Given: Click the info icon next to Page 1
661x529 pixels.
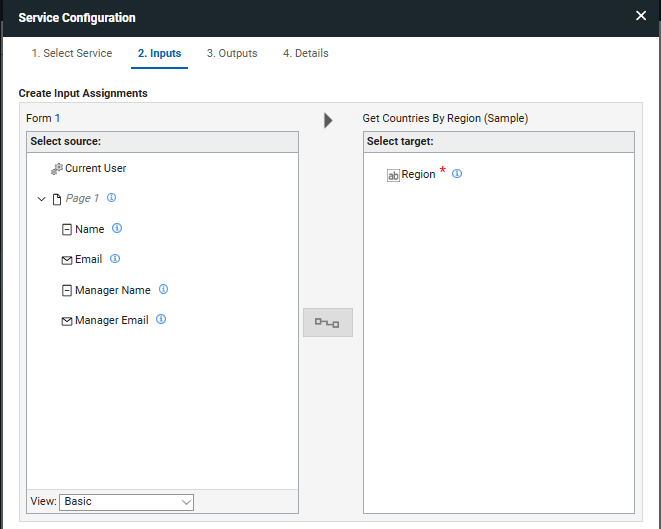Looking at the screenshot, I should [111, 198].
